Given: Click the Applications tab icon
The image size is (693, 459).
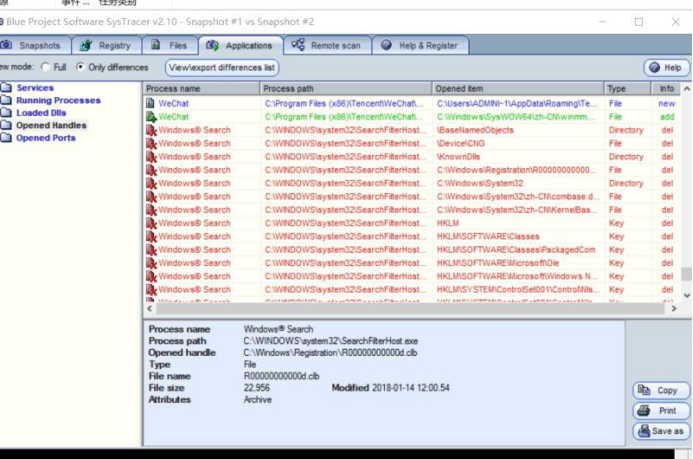Looking at the screenshot, I should click(x=212, y=45).
